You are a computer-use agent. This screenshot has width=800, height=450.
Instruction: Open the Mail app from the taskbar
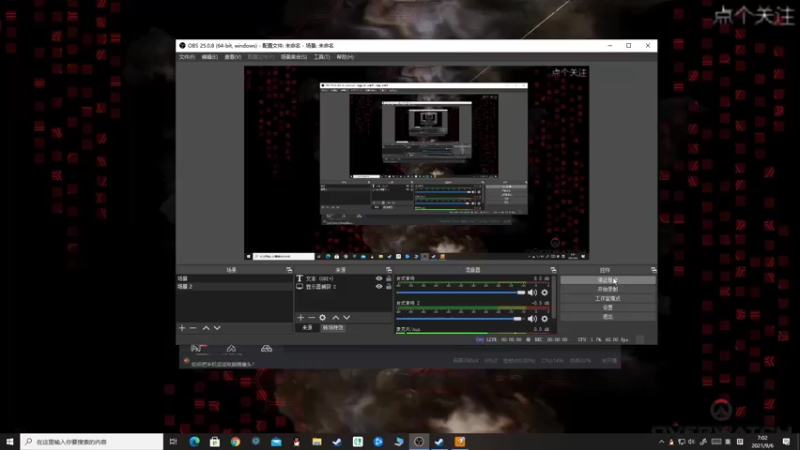[276, 441]
